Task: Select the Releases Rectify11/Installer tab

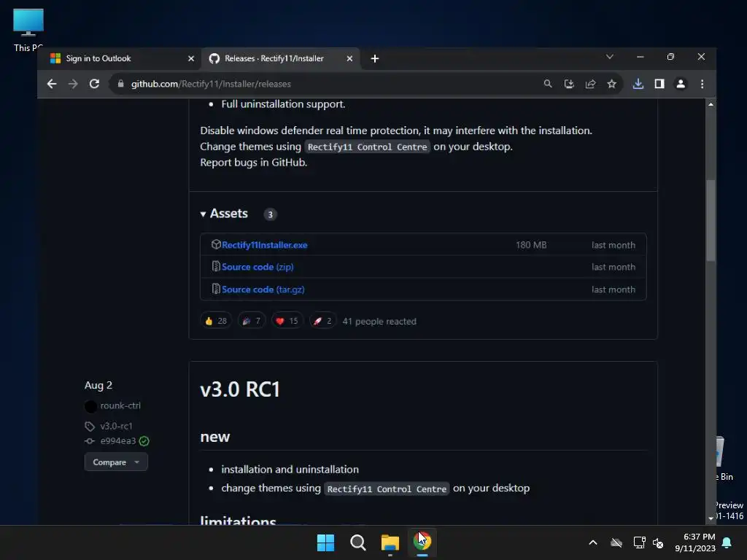Action: pyautogui.click(x=281, y=58)
